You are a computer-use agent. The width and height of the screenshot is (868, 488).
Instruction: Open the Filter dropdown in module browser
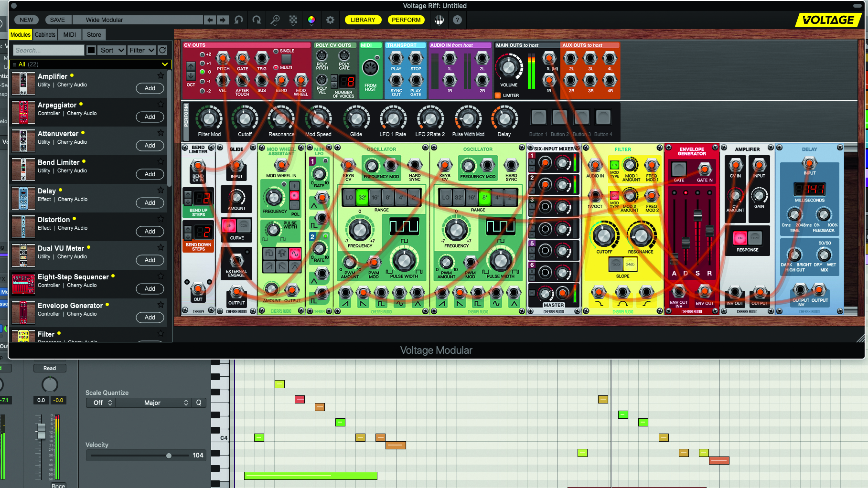click(x=142, y=50)
